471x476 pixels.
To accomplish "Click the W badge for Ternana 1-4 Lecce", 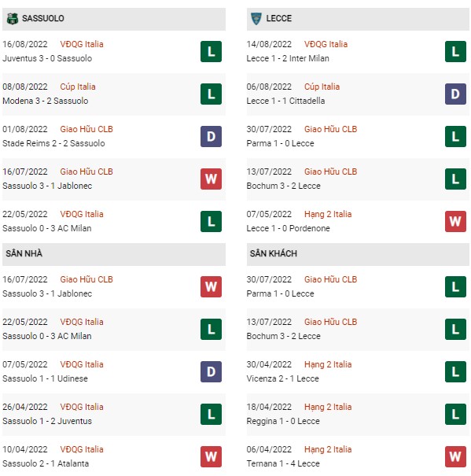I will tap(455, 456).
